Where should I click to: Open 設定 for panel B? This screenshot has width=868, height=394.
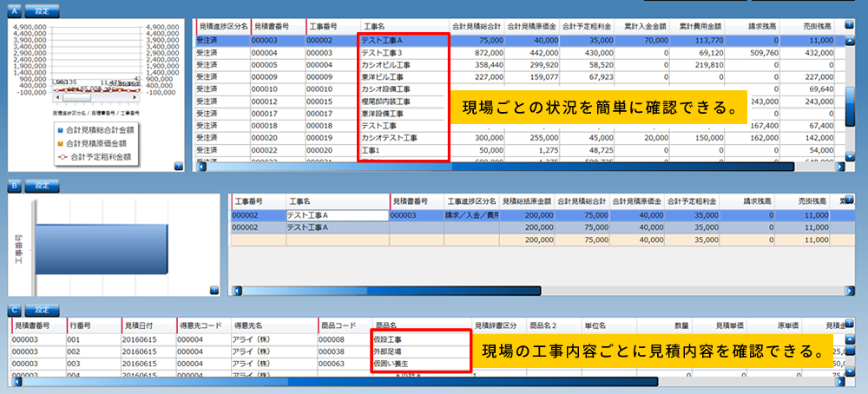(42, 185)
